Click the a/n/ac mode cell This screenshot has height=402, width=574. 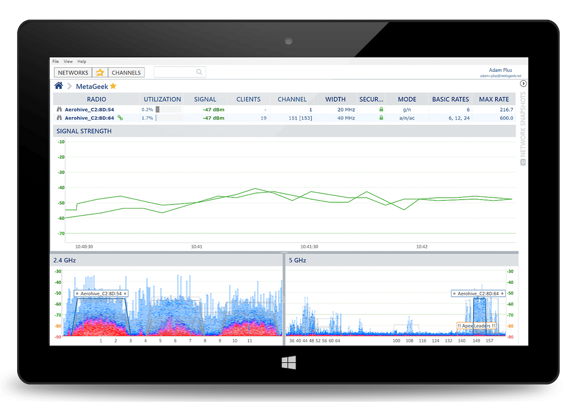(407, 118)
